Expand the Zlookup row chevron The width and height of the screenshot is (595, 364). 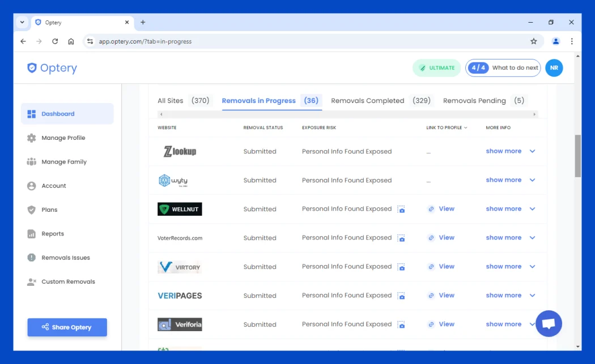point(533,151)
